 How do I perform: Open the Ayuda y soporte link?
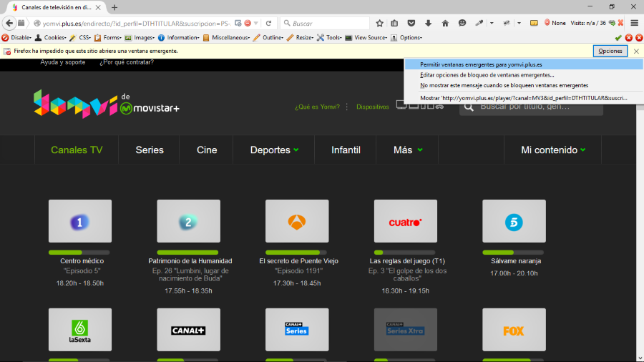63,62
